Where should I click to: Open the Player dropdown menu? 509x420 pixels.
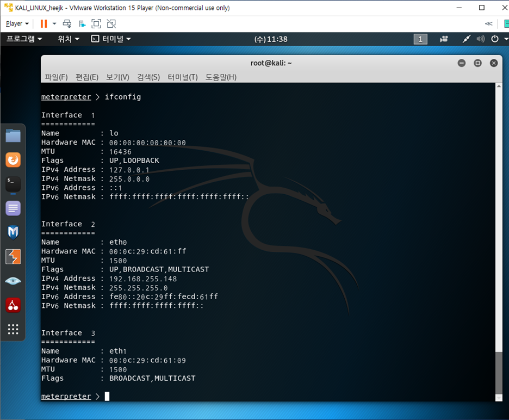17,24
